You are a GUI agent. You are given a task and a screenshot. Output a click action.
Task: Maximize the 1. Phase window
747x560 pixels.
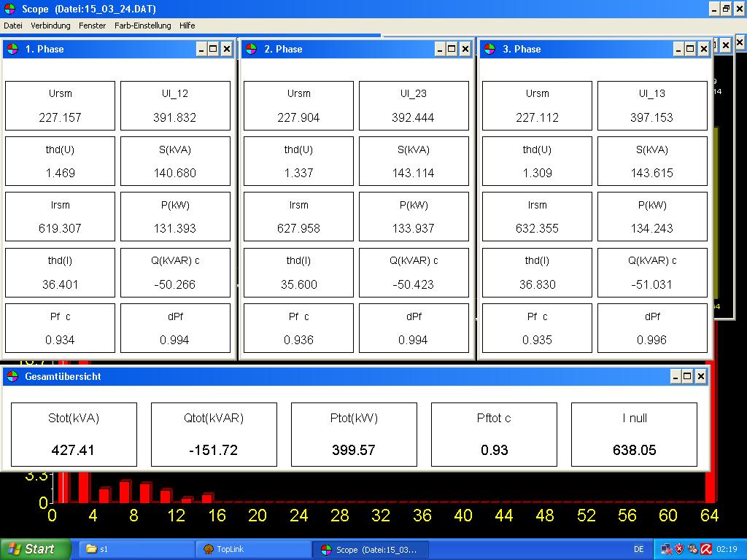(x=213, y=49)
